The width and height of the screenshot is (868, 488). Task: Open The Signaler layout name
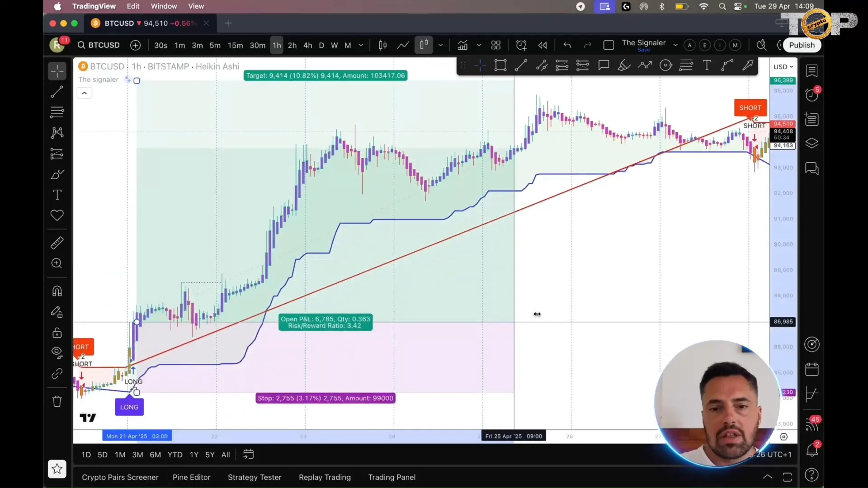coord(644,43)
